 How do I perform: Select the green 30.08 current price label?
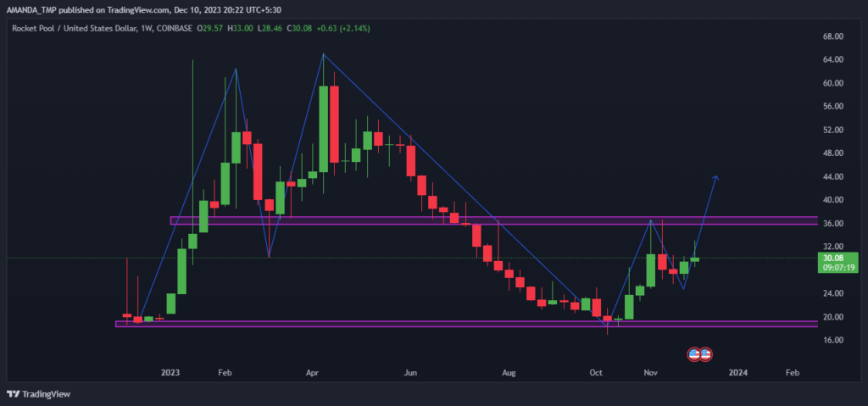[x=832, y=258]
